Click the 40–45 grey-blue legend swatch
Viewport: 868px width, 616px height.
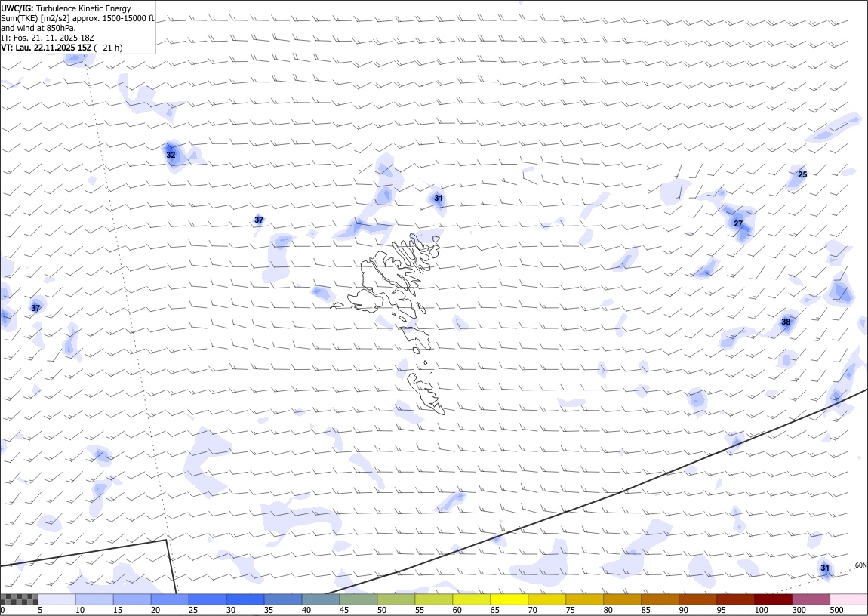[x=321, y=599]
